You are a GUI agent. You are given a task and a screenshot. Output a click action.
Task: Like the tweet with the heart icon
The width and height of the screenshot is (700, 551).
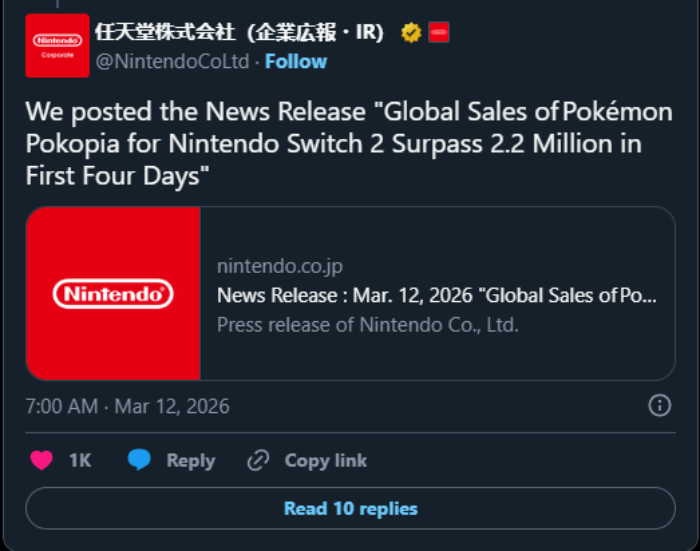[41, 460]
